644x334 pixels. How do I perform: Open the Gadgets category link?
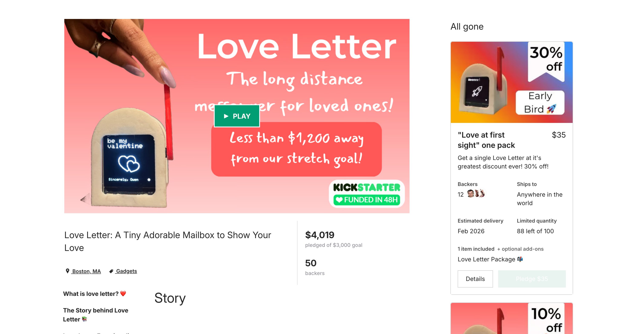pyautogui.click(x=126, y=271)
